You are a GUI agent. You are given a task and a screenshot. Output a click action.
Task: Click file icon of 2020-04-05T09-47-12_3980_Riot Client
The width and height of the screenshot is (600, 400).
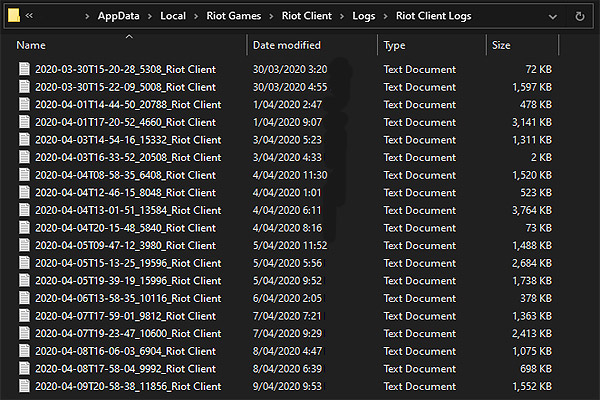pos(24,245)
